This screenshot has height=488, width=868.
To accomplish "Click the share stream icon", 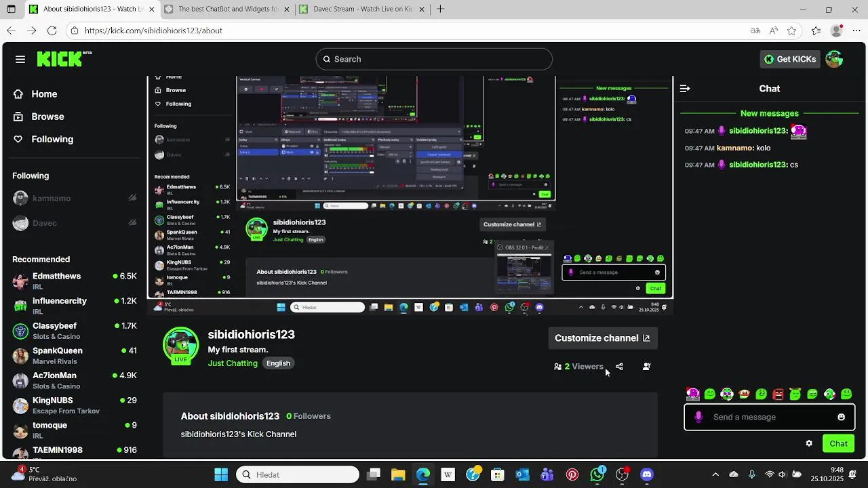I will click(x=619, y=367).
